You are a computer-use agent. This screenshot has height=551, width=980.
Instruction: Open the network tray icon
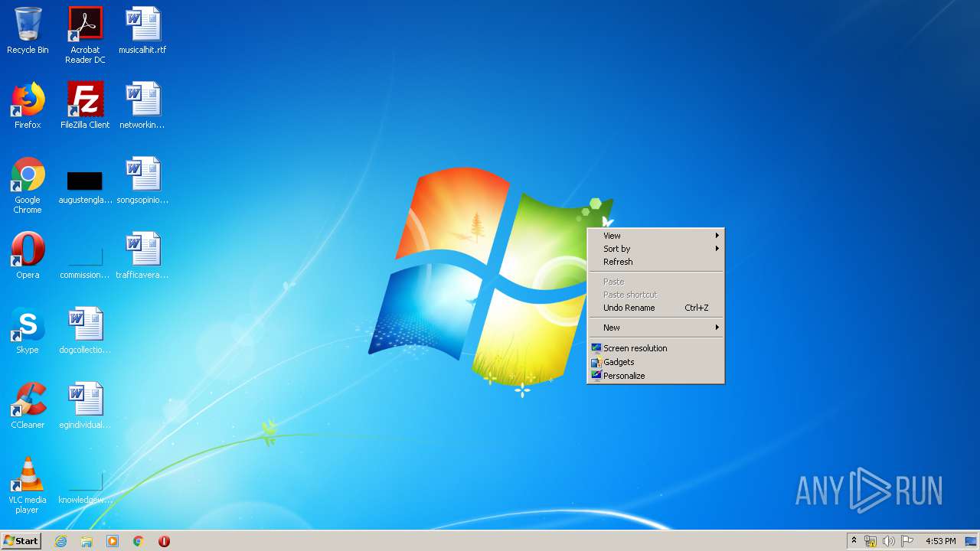[x=871, y=541]
